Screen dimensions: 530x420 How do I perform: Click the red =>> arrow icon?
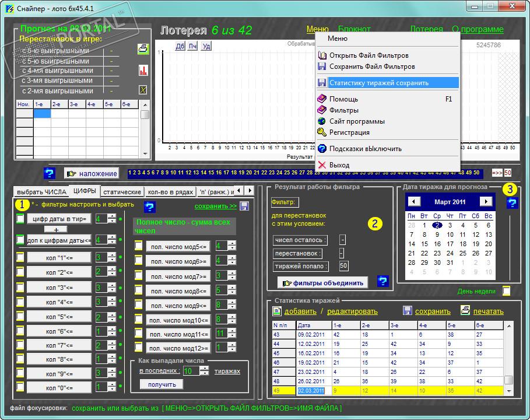[x=497, y=173]
